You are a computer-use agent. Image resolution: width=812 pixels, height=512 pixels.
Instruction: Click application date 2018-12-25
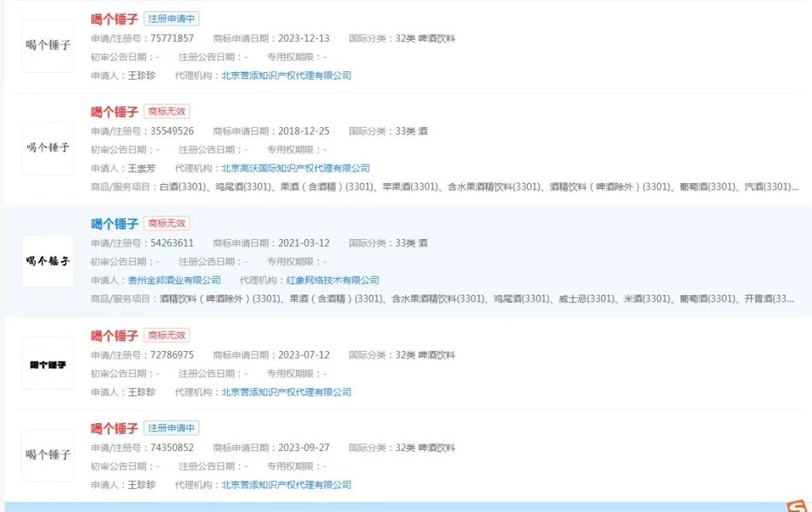(304, 131)
